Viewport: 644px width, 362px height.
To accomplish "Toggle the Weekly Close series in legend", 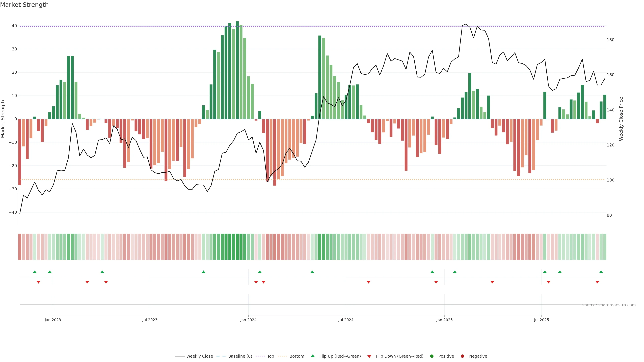I will pos(200,356).
